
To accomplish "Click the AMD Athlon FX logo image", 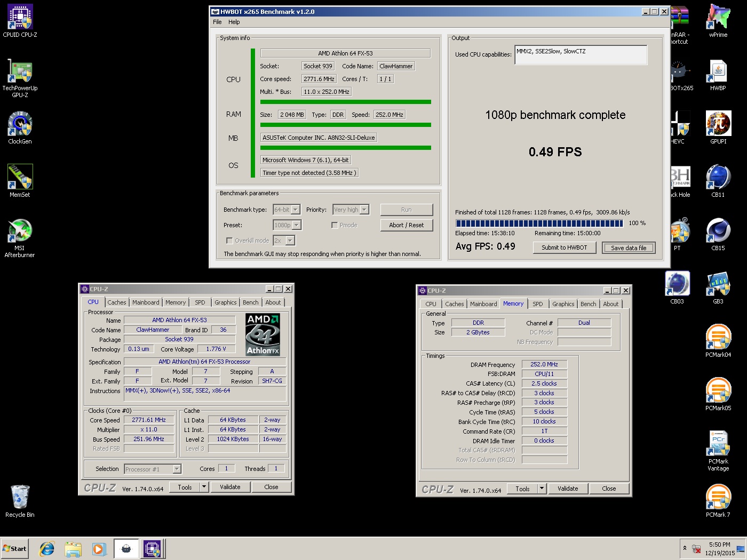I will pos(263,335).
